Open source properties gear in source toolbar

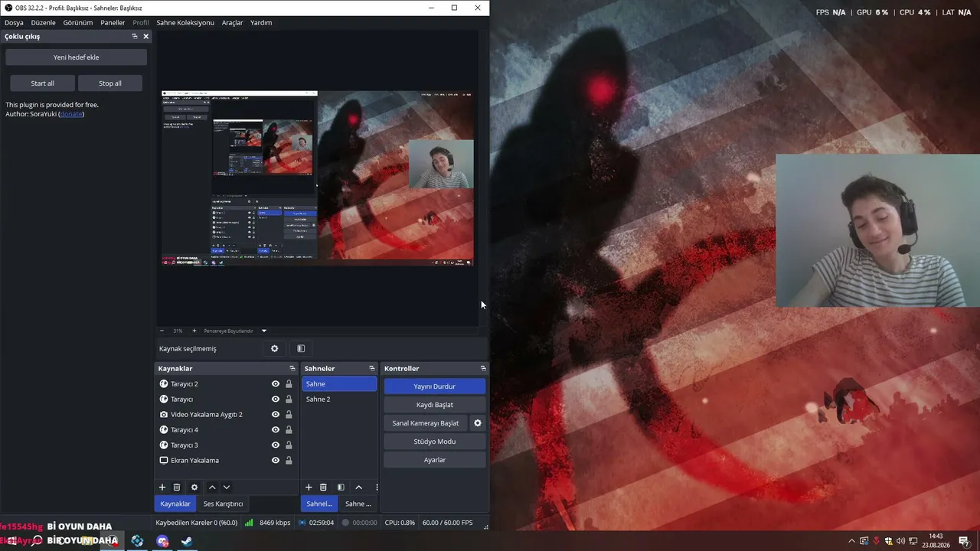click(x=275, y=349)
